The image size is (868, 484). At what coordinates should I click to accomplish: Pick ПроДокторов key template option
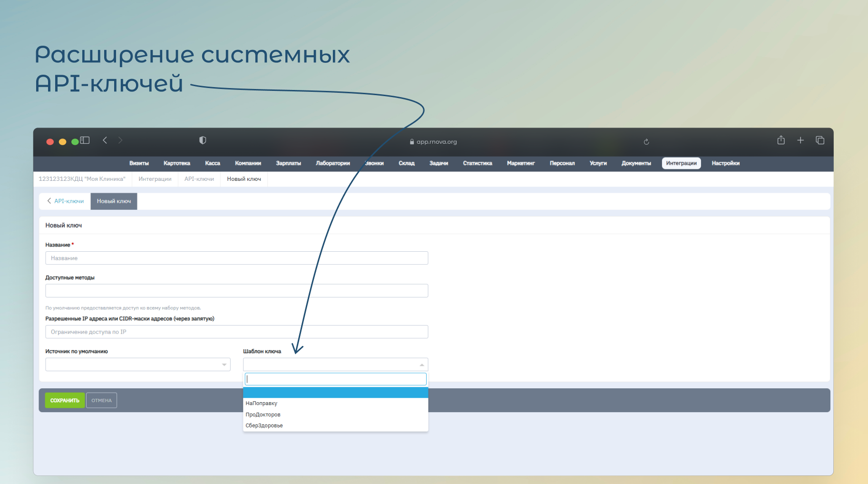pos(263,415)
